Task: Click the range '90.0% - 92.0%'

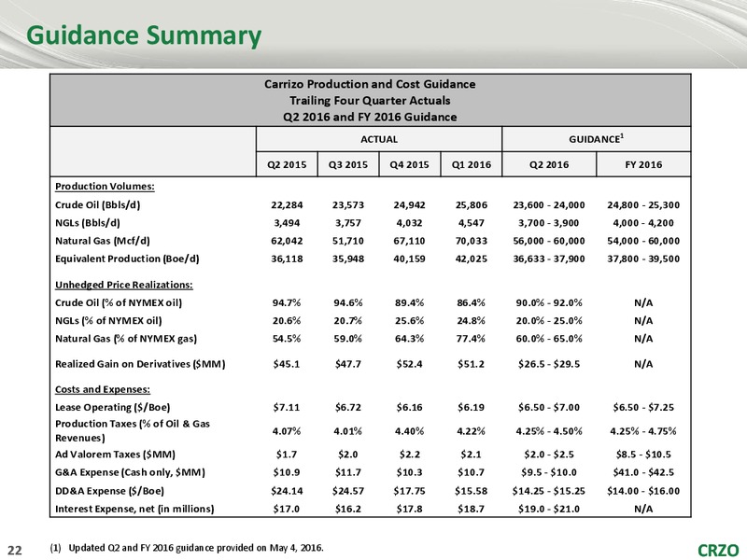Action: [549, 303]
